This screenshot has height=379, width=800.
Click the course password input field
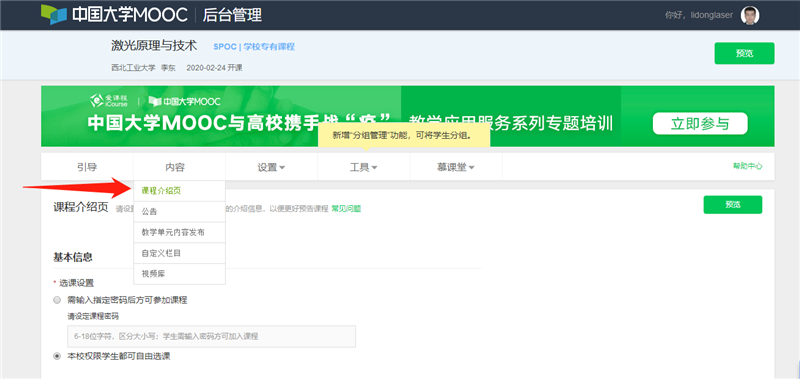[x=211, y=336]
